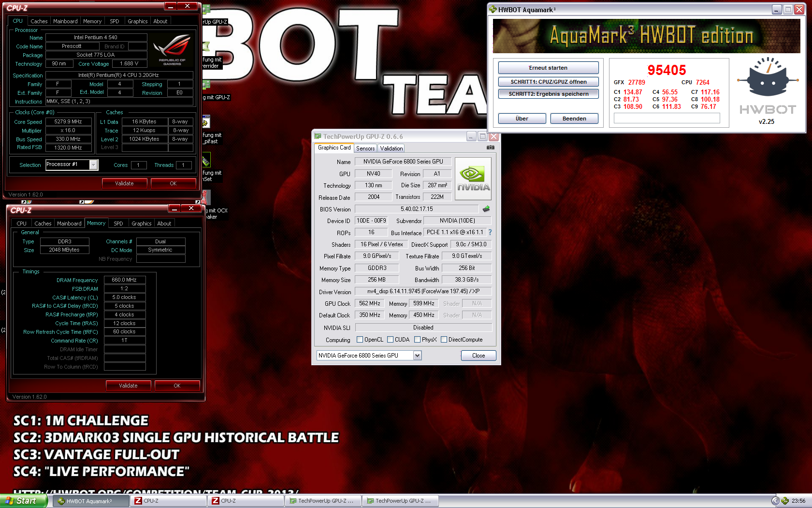The image size is (812, 508).
Task: Click the NVIDIA logo in GPU-Z
Action: pyautogui.click(x=473, y=179)
